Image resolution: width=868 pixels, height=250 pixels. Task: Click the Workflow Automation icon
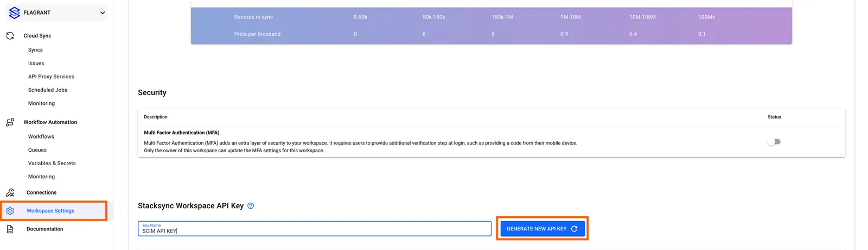coord(10,122)
